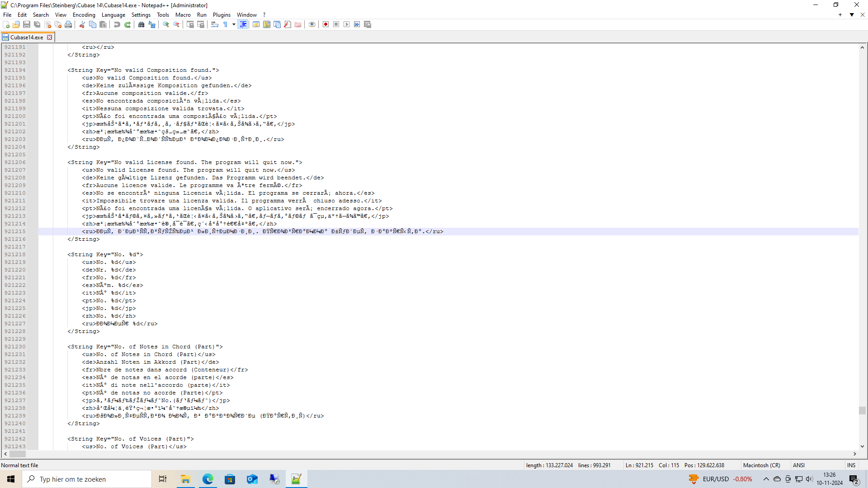
Task: Click the Open file icon
Action: click(x=16, y=24)
